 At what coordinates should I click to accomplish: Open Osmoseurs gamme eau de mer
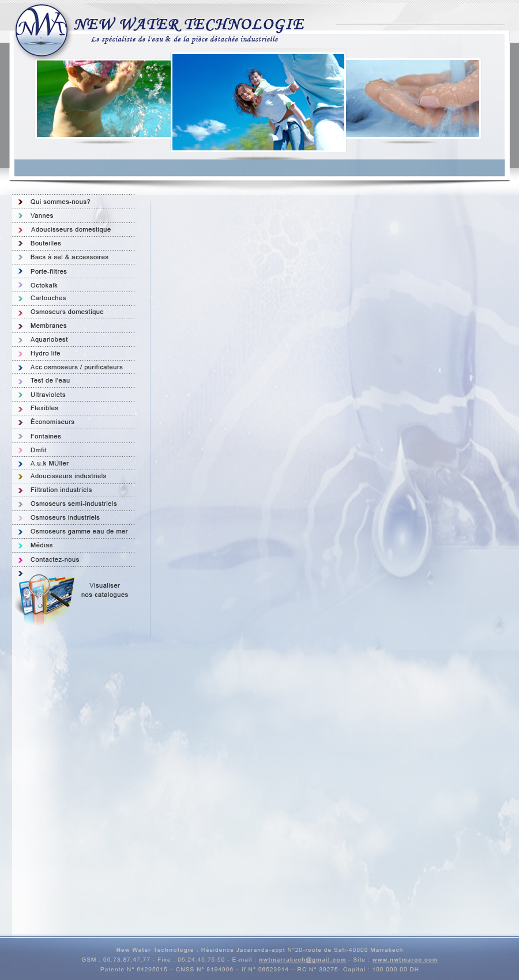(x=79, y=531)
